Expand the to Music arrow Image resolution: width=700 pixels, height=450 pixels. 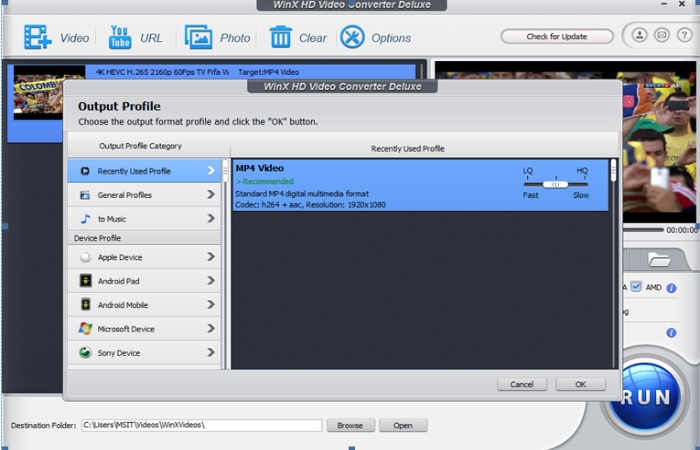coord(211,218)
